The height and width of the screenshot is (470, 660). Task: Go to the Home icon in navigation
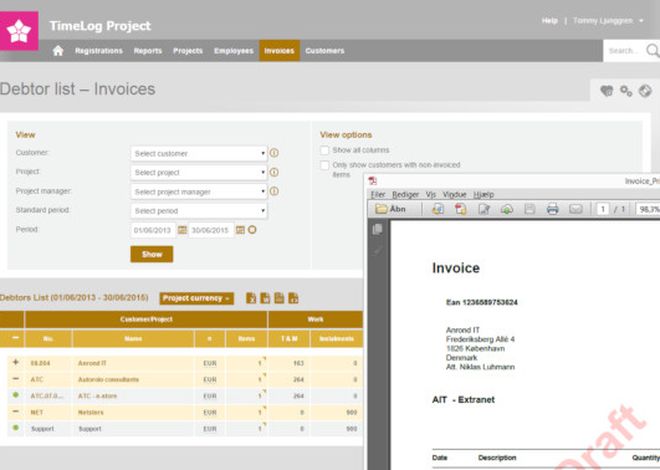click(58, 51)
